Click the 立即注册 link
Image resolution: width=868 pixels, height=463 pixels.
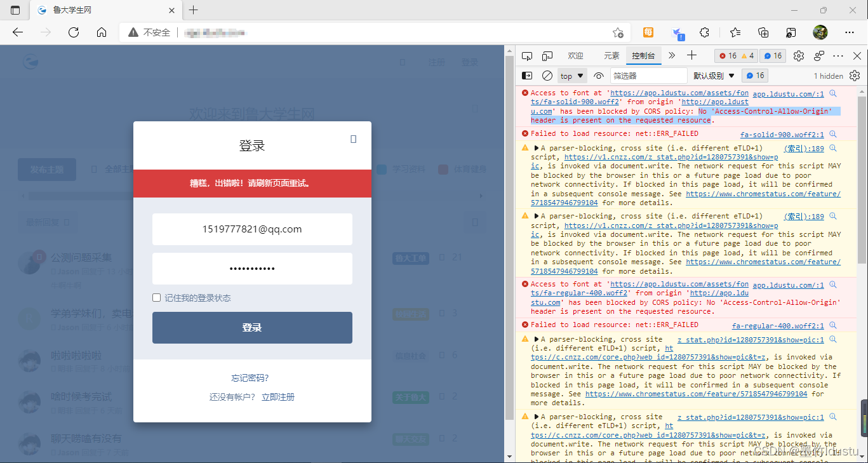(278, 397)
